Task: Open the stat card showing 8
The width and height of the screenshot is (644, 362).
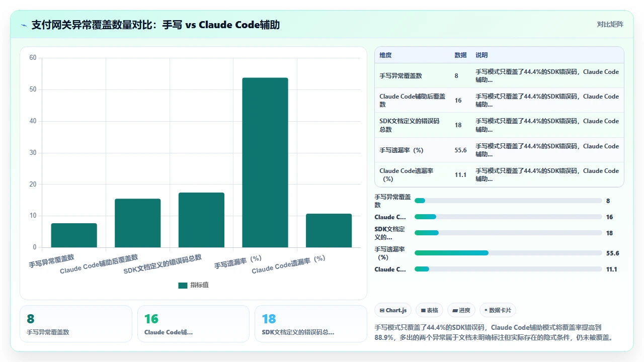Action: click(x=76, y=324)
